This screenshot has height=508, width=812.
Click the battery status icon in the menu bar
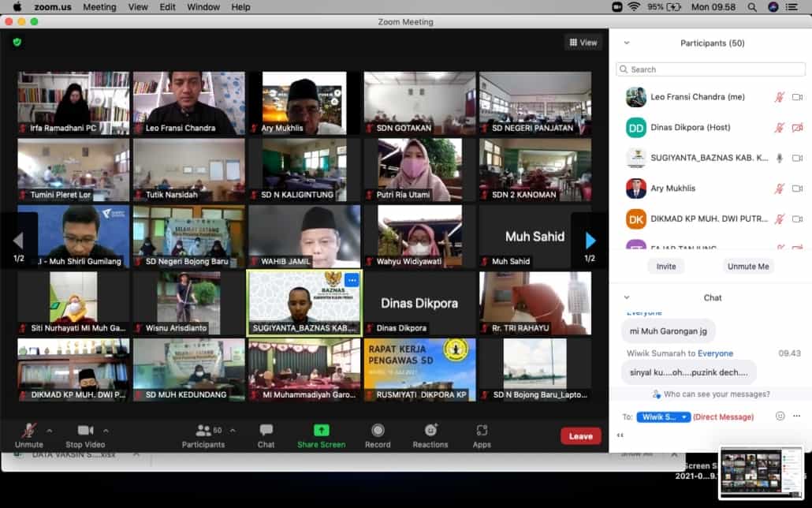click(x=674, y=7)
